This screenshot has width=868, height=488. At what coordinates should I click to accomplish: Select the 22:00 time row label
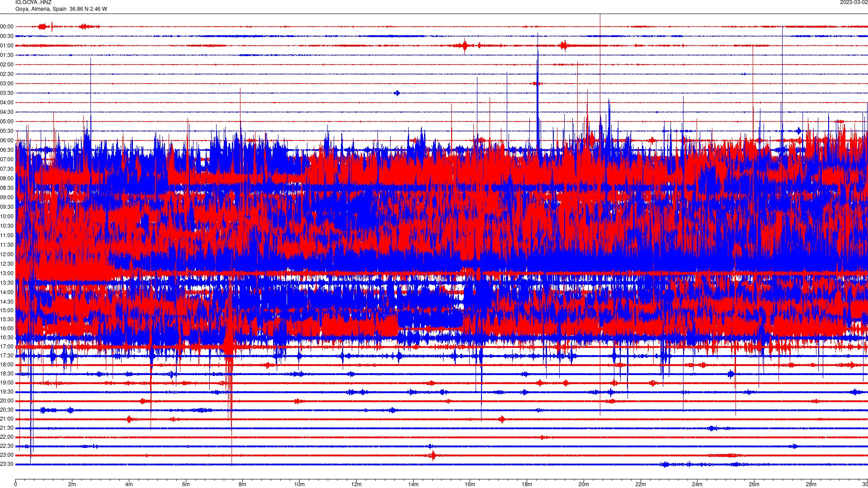coord(7,437)
